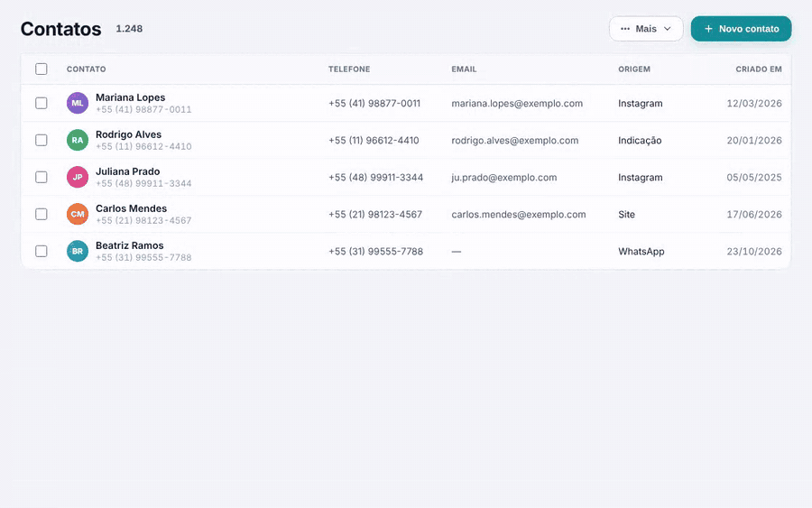Click the ML avatar for Mariana Lopes
This screenshot has height=508, width=812.
tap(78, 103)
